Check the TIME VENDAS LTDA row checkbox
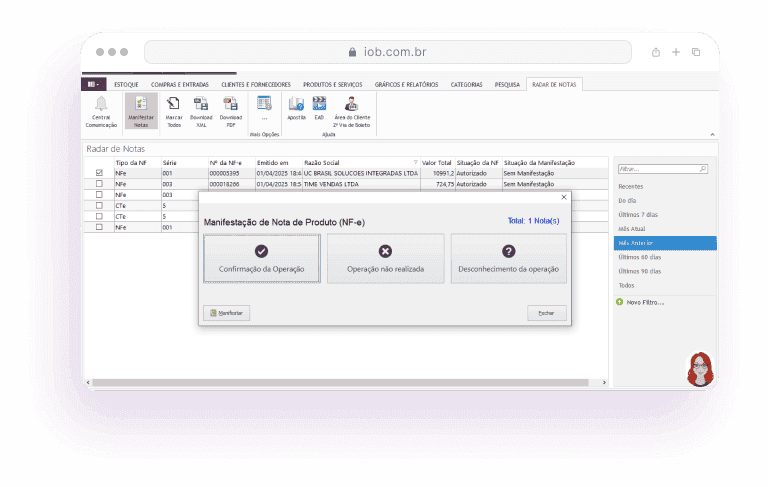 (x=99, y=184)
